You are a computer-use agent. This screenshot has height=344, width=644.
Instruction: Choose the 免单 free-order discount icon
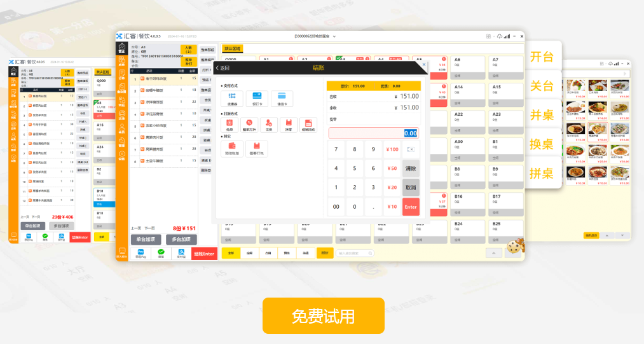click(x=230, y=125)
